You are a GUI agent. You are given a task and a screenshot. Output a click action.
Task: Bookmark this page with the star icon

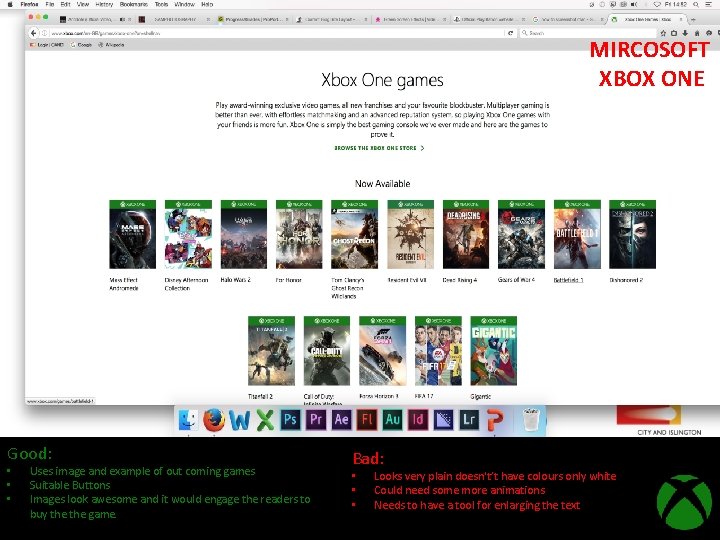pyautogui.click(x=663, y=33)
